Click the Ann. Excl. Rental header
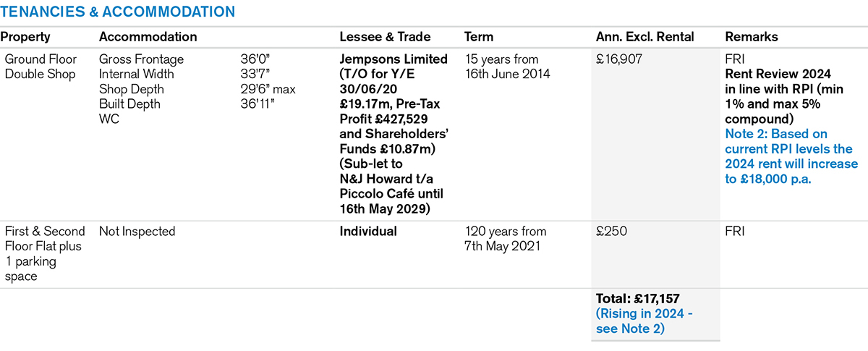 644,37
